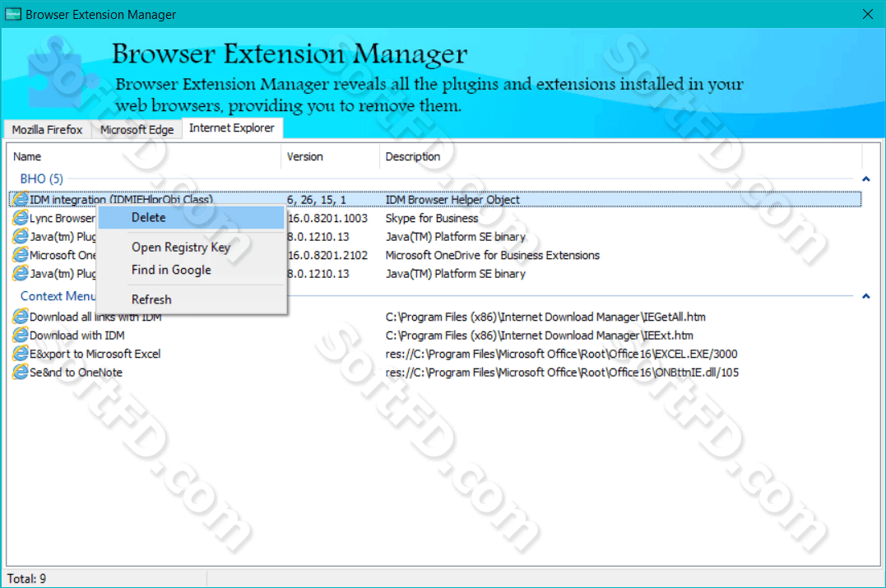The image size is (886, 588).
Task: Close the Browser Extension Manager window
Action: pos(868,14)
